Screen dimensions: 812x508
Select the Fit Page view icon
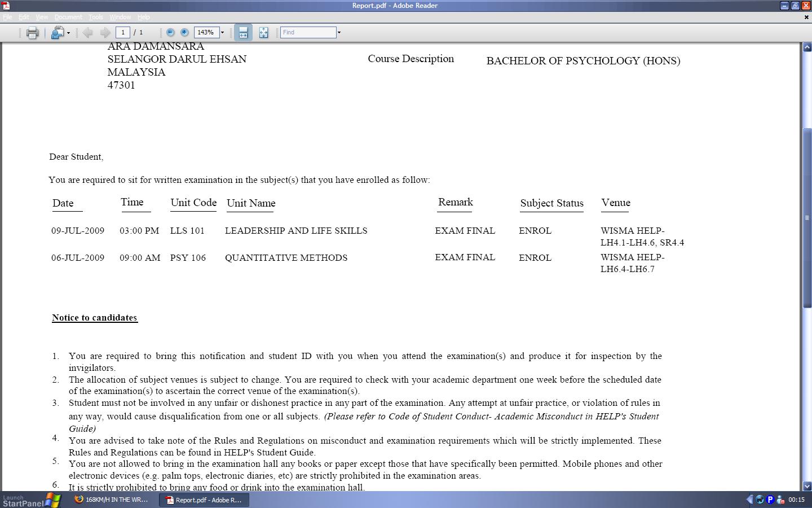263,33
